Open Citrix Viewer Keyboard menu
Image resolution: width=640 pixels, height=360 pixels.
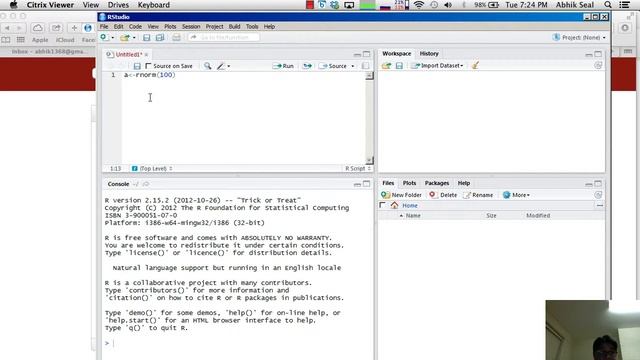coord(153,5)
